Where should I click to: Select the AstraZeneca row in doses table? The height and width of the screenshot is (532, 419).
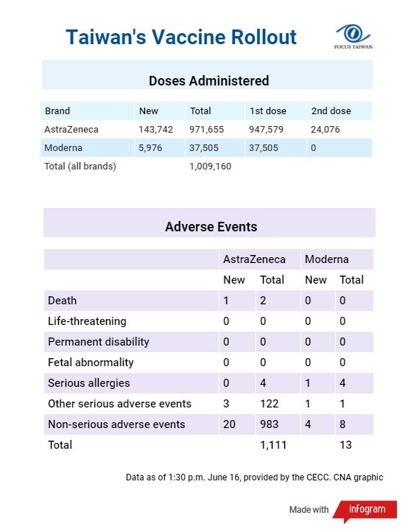click(x=206, y=129)
